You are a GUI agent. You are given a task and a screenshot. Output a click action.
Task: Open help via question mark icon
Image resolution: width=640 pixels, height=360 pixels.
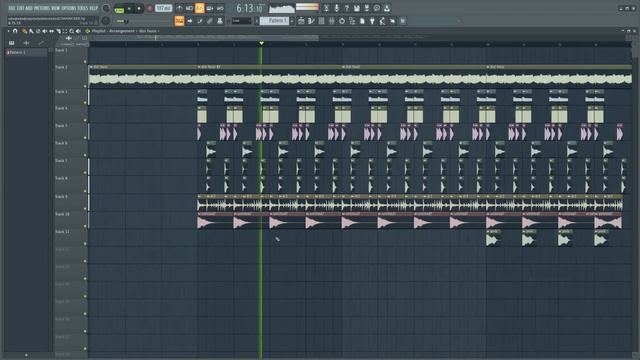[347, 8]
